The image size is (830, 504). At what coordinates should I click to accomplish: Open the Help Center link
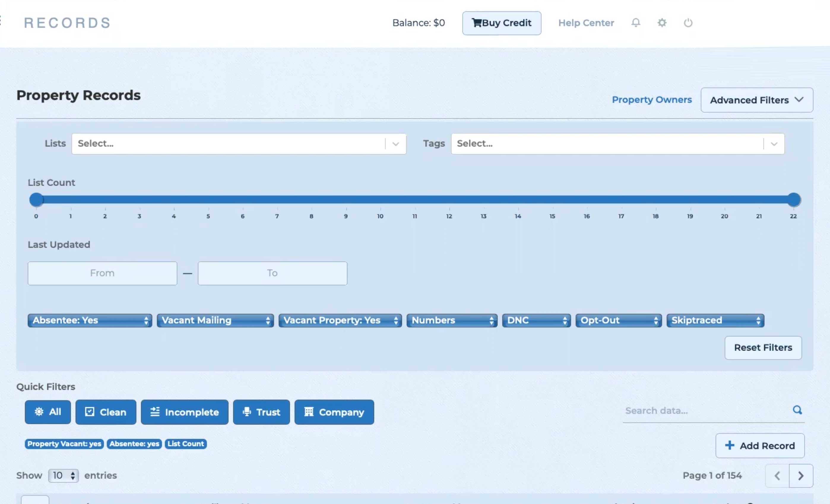(586, 23)
